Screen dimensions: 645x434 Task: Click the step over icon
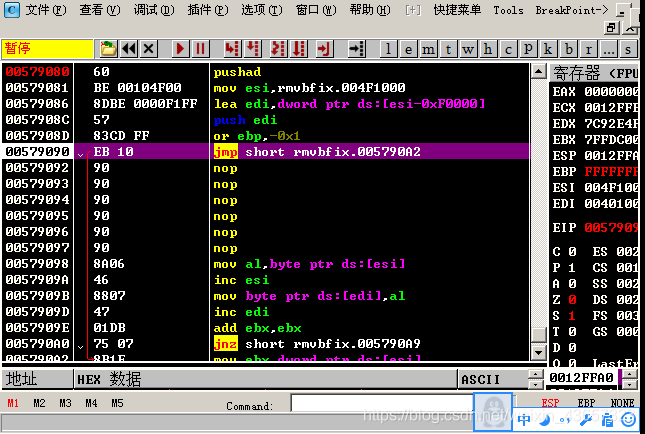click(x=253, y=49)
